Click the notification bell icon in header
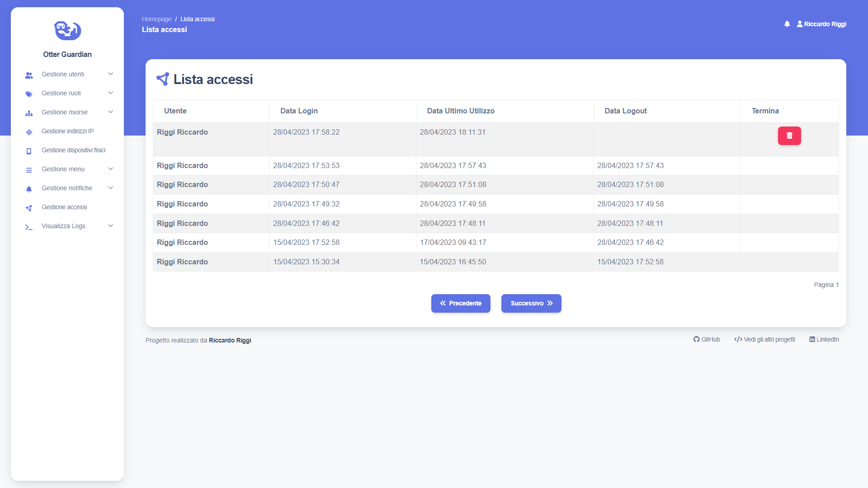The image size is (868, 488). (x=787, y=24)
